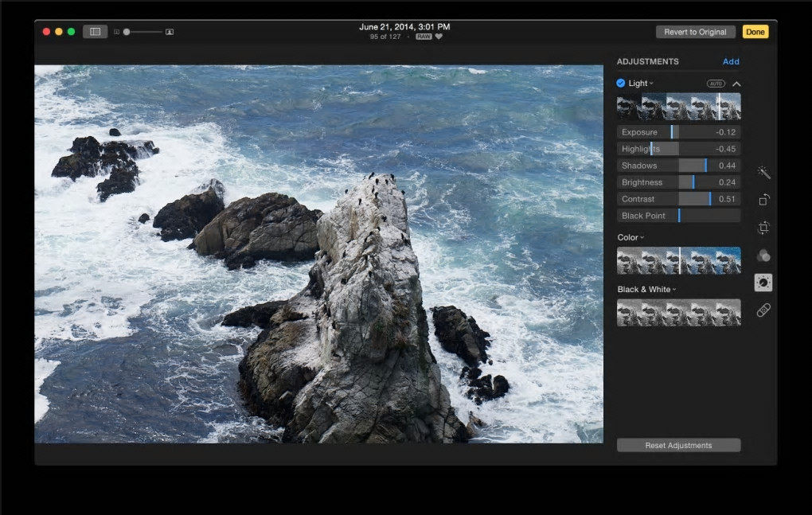Open the Crop tool
Image resolution: width=812 pixels, height=515 pixels.
point(763,228)
